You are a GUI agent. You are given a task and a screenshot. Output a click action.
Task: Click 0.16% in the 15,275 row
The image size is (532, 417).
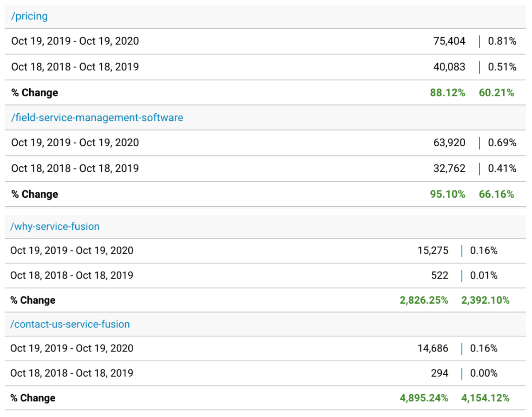point(484,251)
